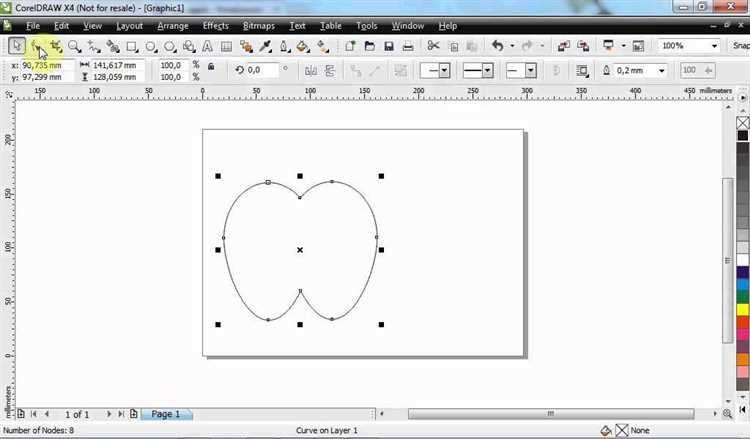Pick the red color swatch
This screenshot has width=750, height=439.
[743, 322]
